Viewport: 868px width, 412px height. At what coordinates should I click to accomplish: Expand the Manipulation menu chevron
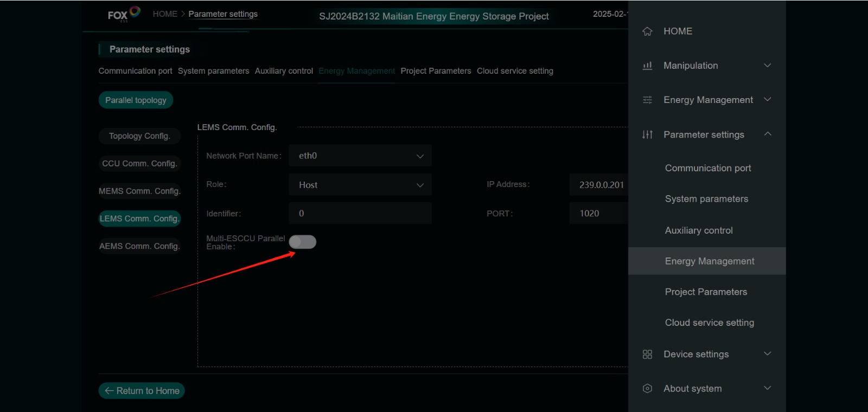[x=768, y=65]
